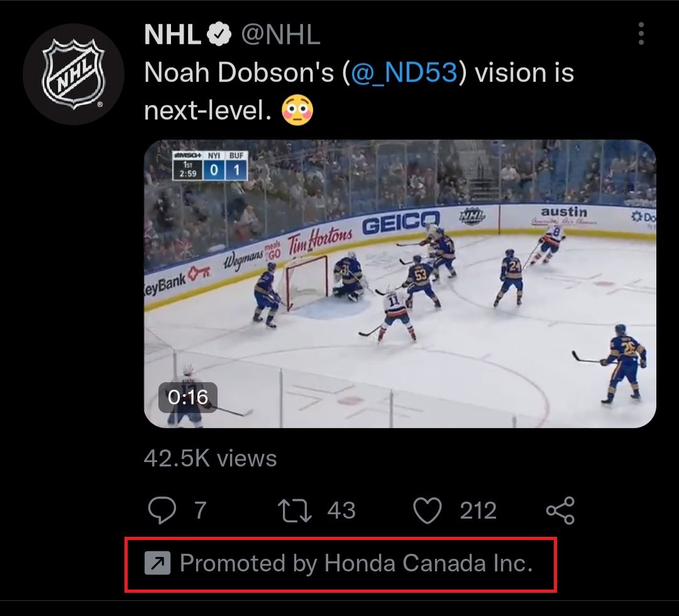Click the like count of 212
The width and height of the screenshot is (679, 616).
click(x=478, y=510)
